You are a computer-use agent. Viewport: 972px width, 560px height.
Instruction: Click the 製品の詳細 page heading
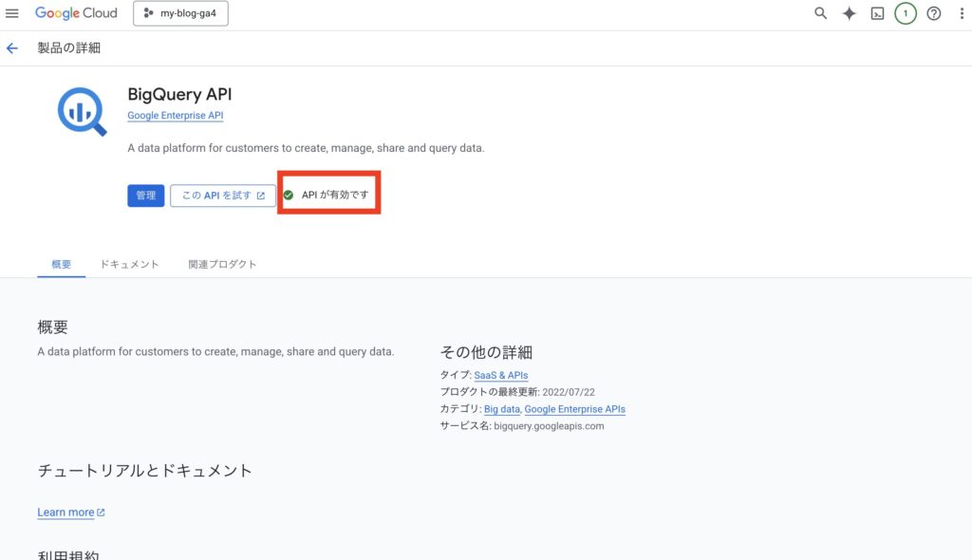(x=68, y=47)
